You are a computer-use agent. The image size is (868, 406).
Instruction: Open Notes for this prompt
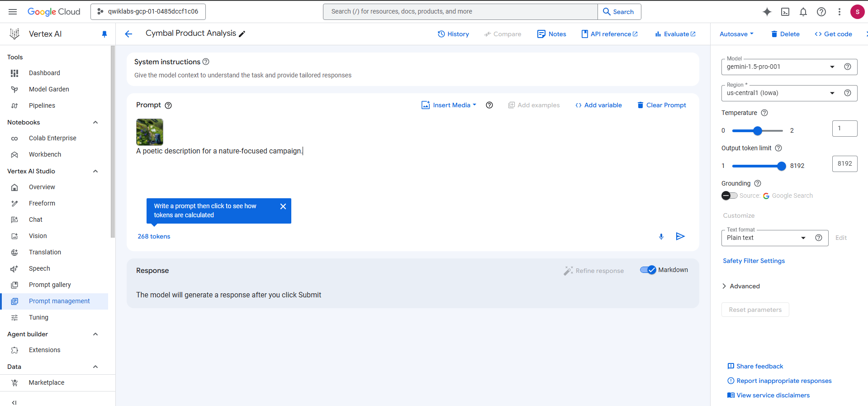pos(551,34)
